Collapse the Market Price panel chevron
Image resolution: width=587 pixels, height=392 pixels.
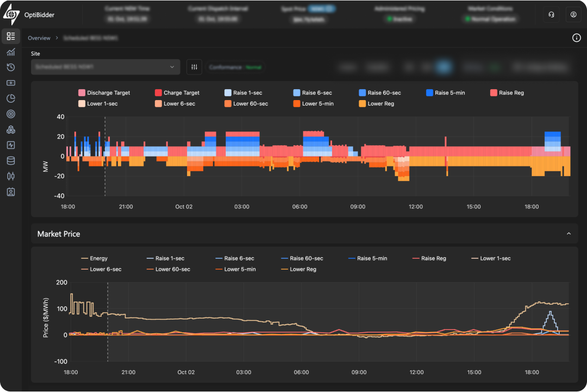coord(569,234)
